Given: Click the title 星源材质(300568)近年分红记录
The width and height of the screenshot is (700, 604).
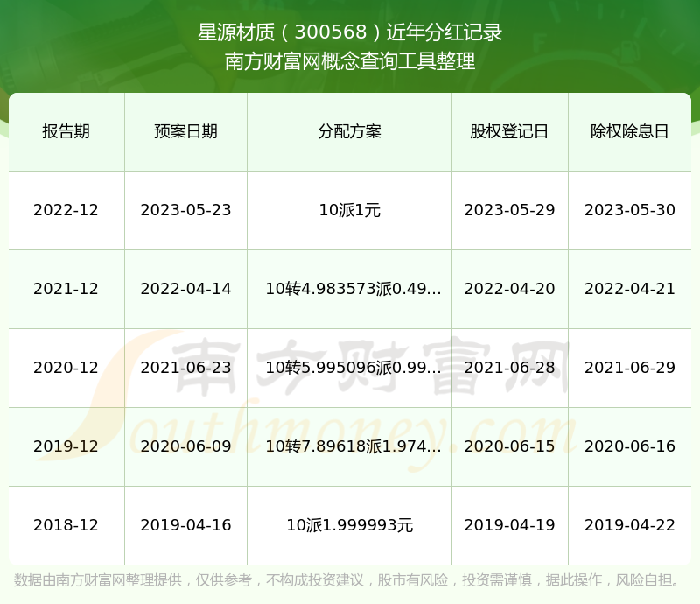Looking at the screenshot, I should click(x=350, y=32).
